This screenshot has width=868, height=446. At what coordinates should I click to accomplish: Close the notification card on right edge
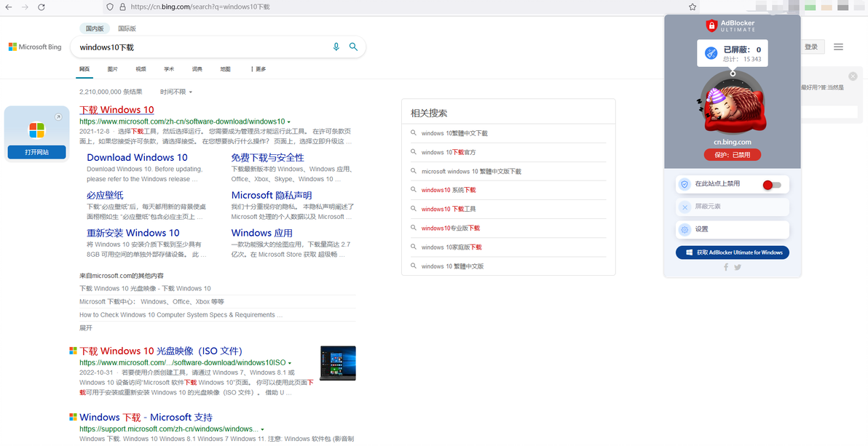click(x=853, y=76)
